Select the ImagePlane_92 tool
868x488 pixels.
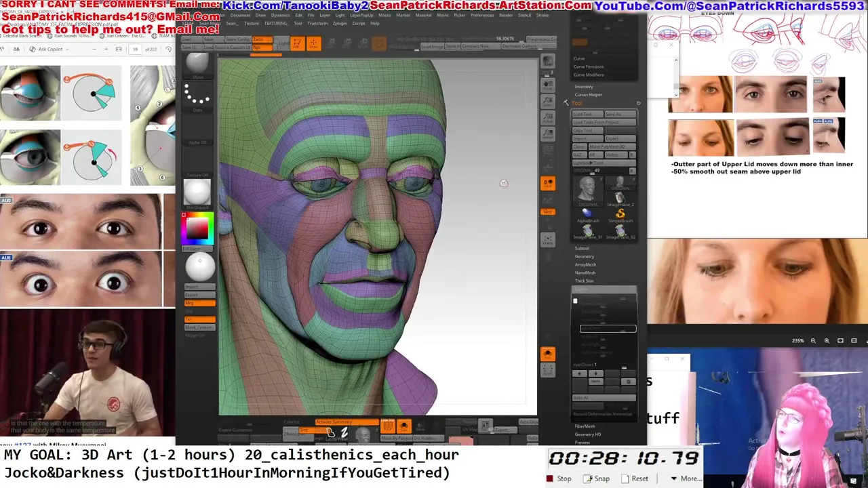coord(620,231)
